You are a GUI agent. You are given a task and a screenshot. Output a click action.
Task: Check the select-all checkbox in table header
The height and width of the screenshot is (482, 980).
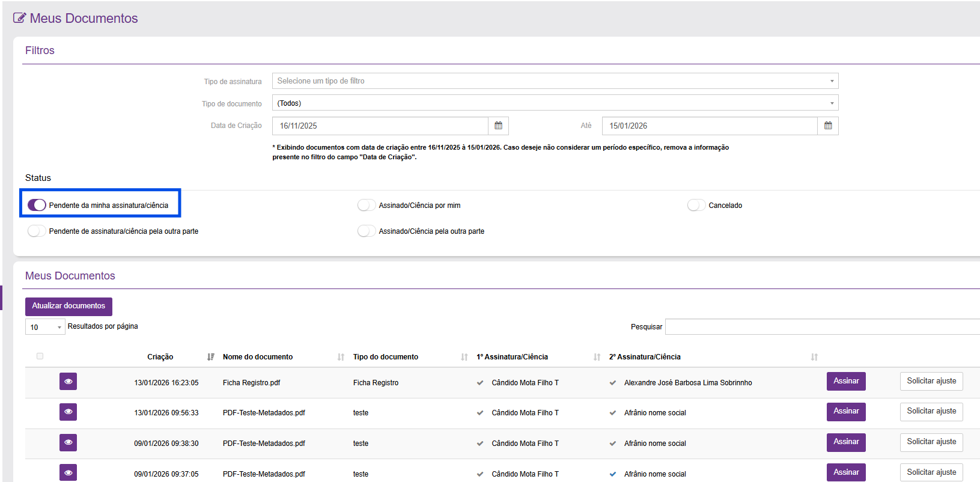point(40,356)
